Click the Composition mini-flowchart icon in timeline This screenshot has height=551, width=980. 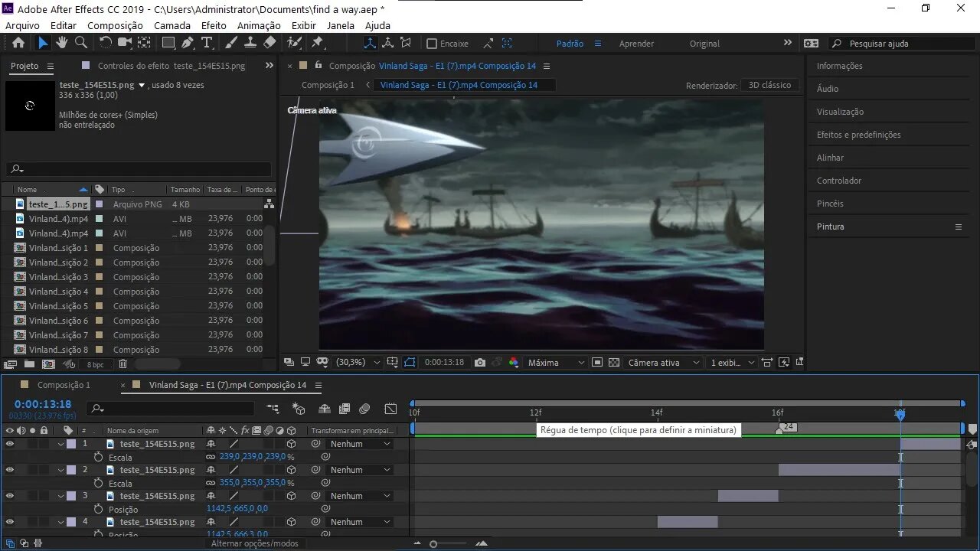(273, 409)
